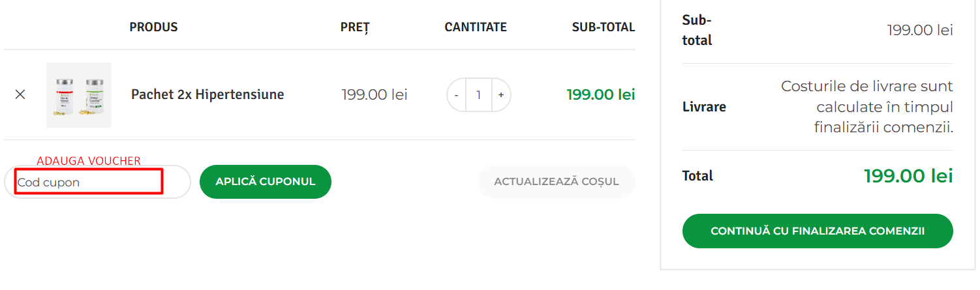This screenshot has height=290, width=980.
Task: Click the red ADAUGA VOUCHER label
Action: coord(89,161)
